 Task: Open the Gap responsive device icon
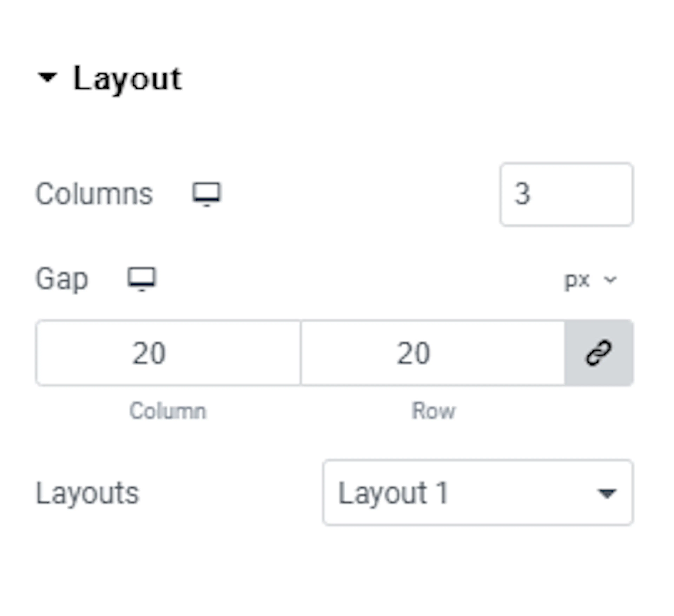(142, 279)
